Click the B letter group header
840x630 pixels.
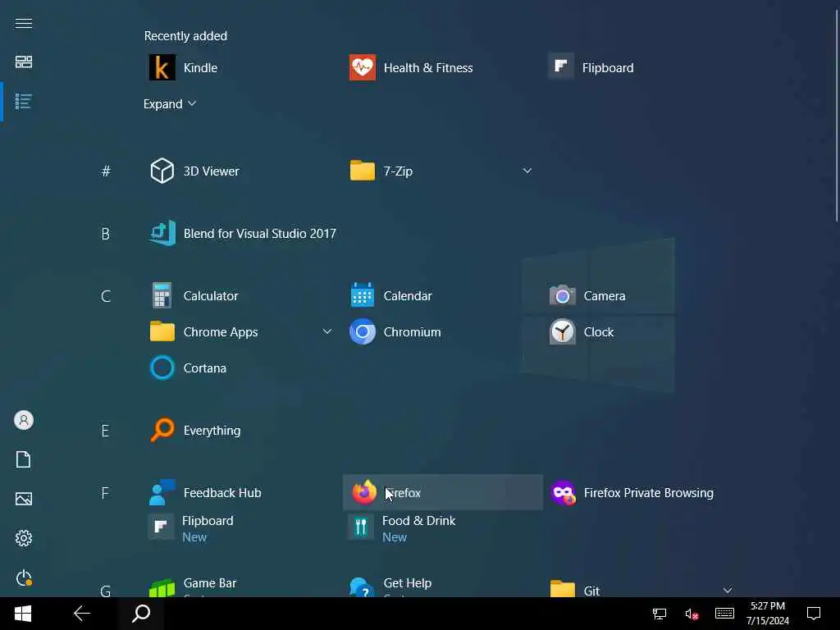coord(106,234)
